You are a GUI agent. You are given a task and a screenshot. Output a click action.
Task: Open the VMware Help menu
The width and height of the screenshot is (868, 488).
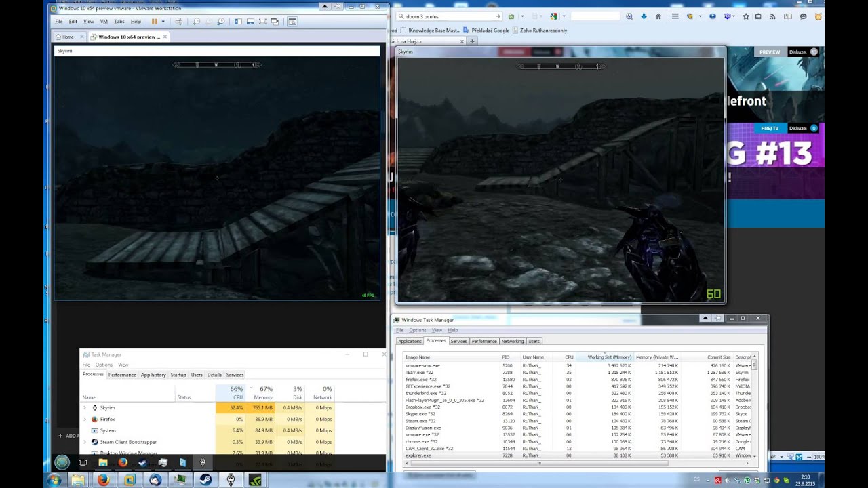tap(136, 22)
